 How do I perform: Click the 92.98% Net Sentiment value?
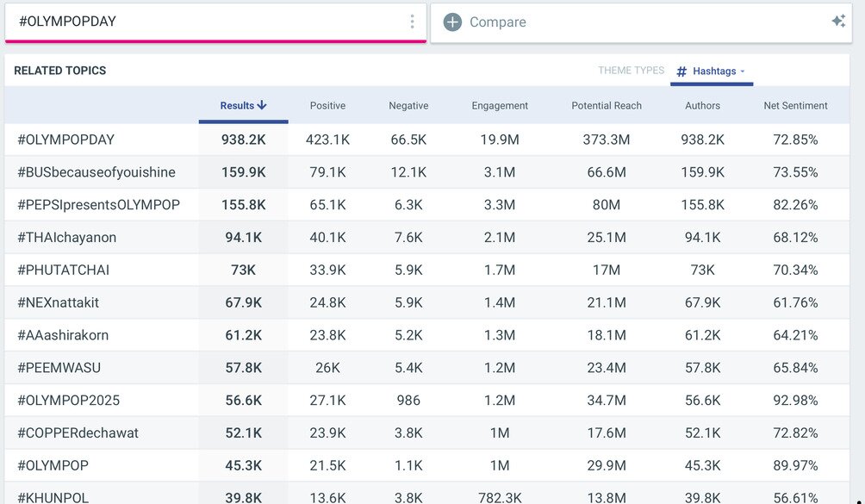(x=795, y=400)
